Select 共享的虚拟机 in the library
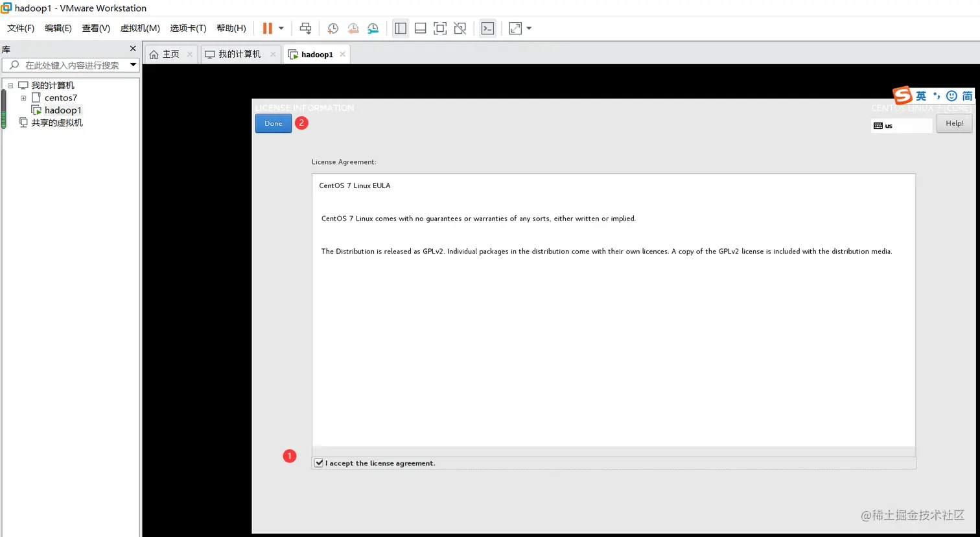The image size is (980, 537). (57, 123)
